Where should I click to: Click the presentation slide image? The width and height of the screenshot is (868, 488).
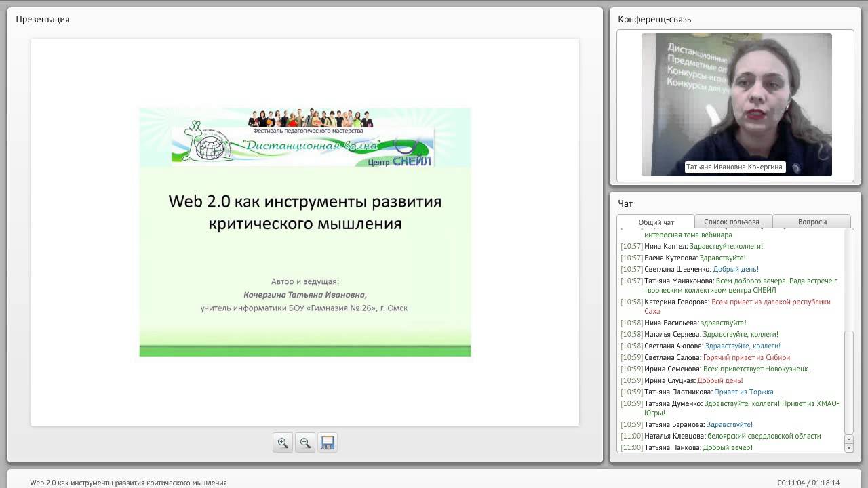coord(305,232)
